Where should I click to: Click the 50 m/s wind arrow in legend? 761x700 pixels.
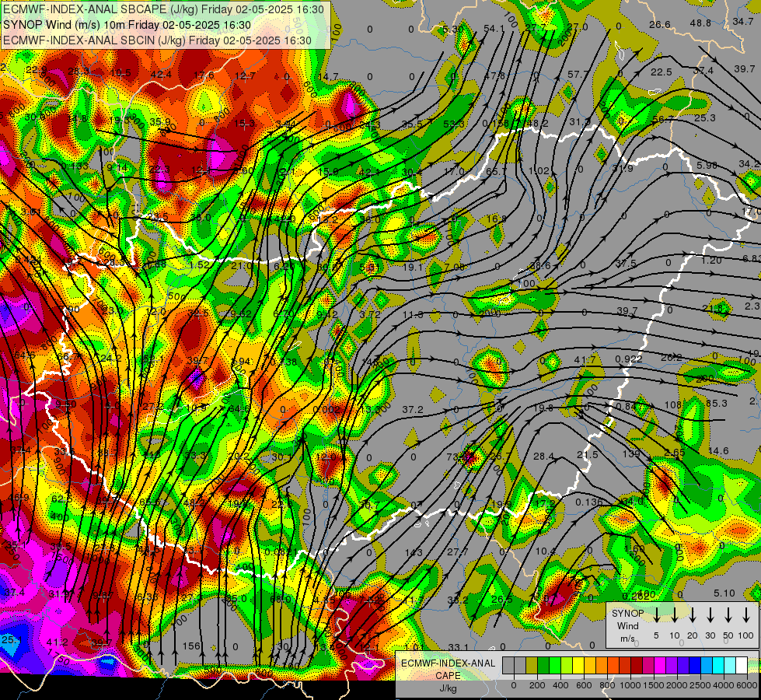(728, 615)
